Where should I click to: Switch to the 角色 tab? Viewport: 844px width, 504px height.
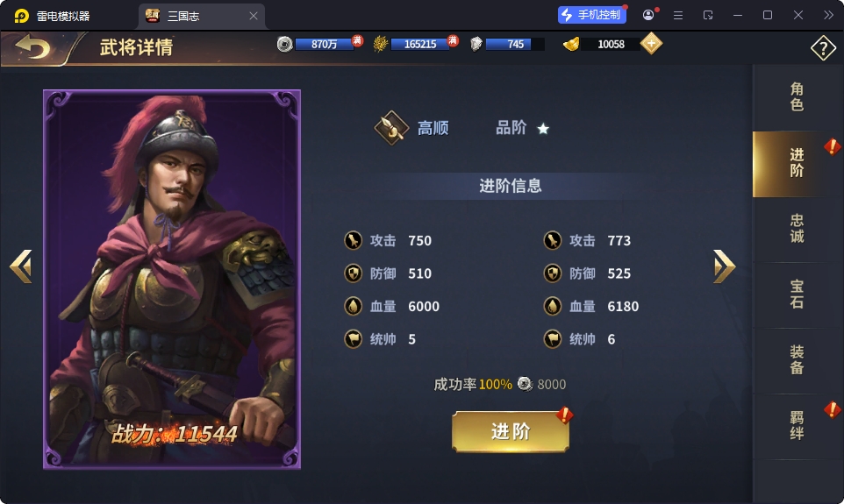pos(798,97)
